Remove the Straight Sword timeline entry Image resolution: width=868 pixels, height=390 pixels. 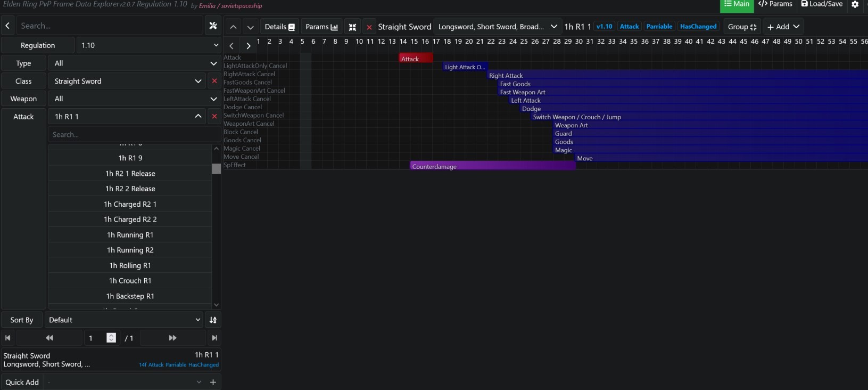pyautogui.click(x=369, y=27)
